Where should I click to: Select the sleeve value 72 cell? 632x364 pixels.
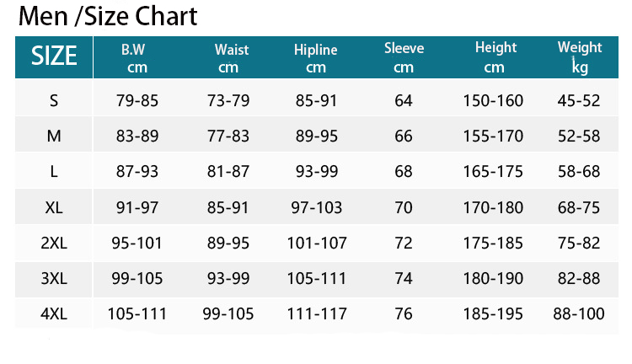(x=404, y=243)
